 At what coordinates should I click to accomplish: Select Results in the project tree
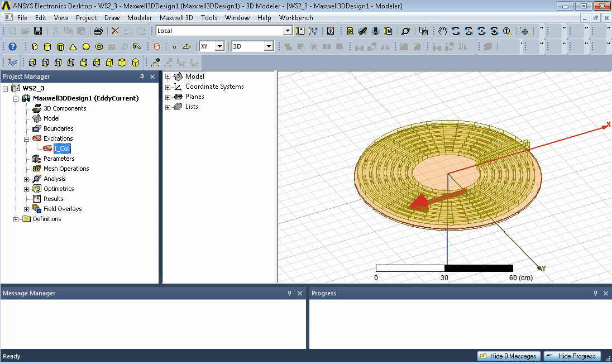tap(53, 199)
